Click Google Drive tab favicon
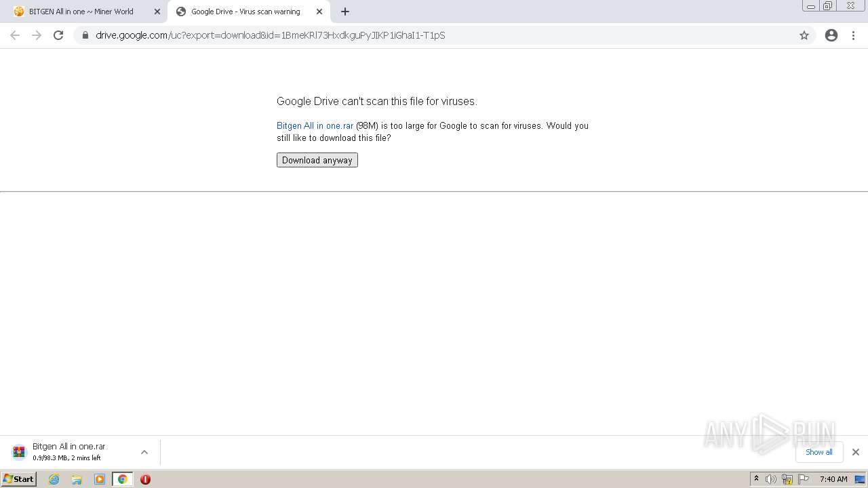 tap(181, 12)
